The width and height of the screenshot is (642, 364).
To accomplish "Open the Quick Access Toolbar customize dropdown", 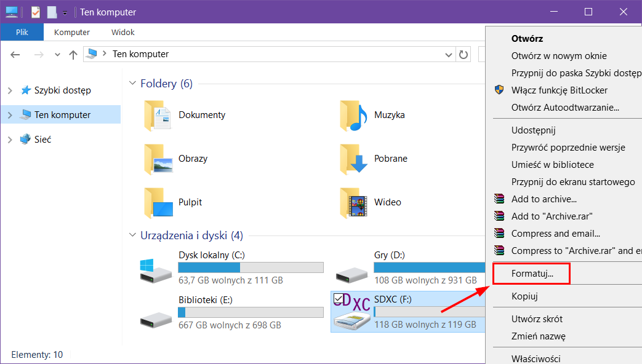I will pos(65,13).
